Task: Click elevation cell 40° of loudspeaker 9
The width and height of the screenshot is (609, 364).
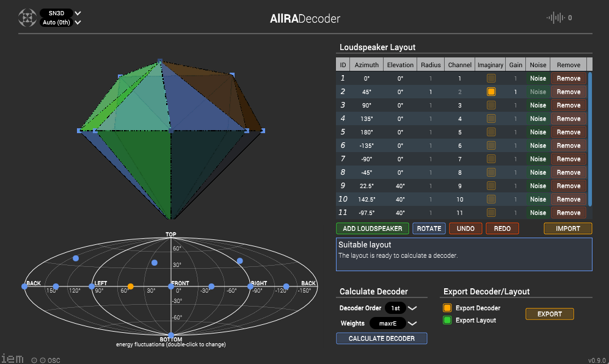Action: (x=400, y=186)
